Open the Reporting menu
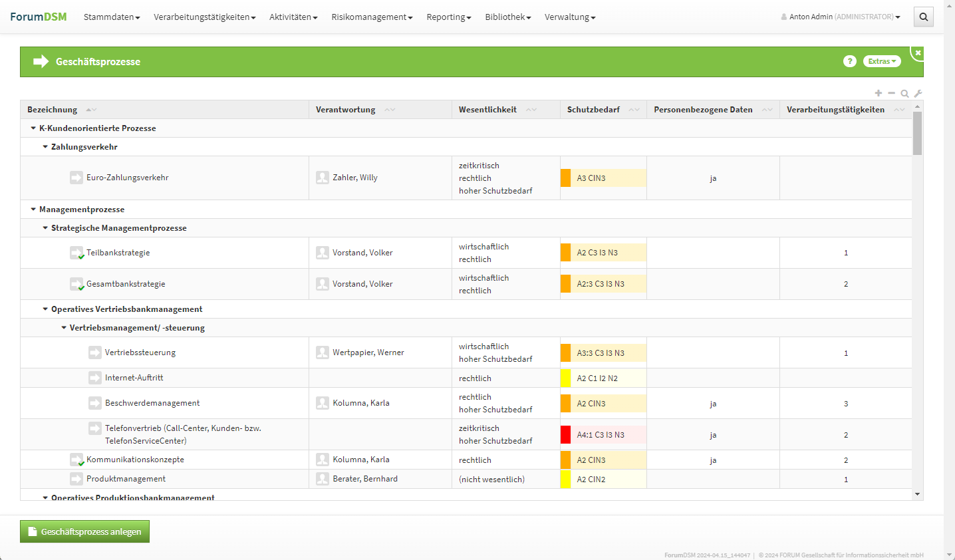This screenshot has width=955, height=560. tap(448, 17)
